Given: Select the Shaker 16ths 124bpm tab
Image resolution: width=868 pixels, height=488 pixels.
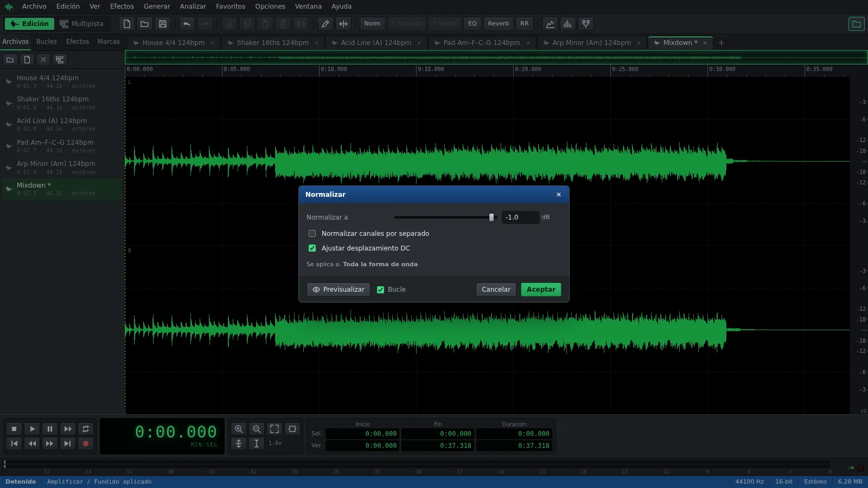Looking at the screenshot, I should coord(272,43).
